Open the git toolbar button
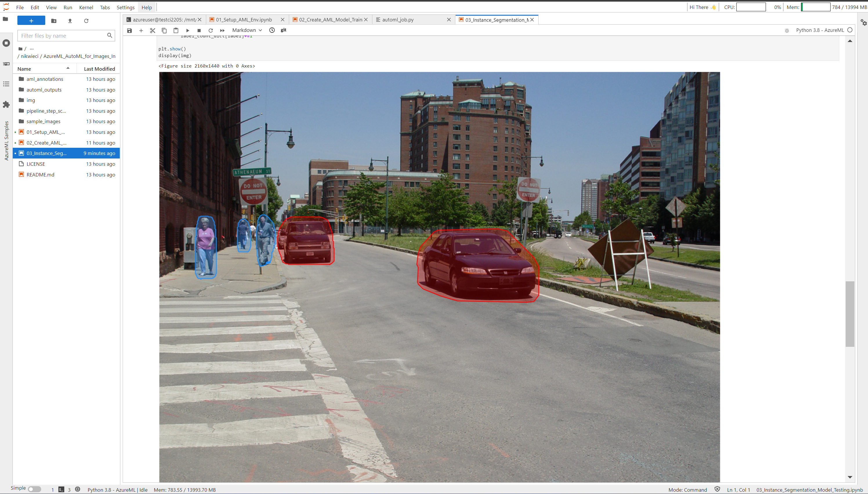This screenshot has height=494, width=868. point(284,30)
